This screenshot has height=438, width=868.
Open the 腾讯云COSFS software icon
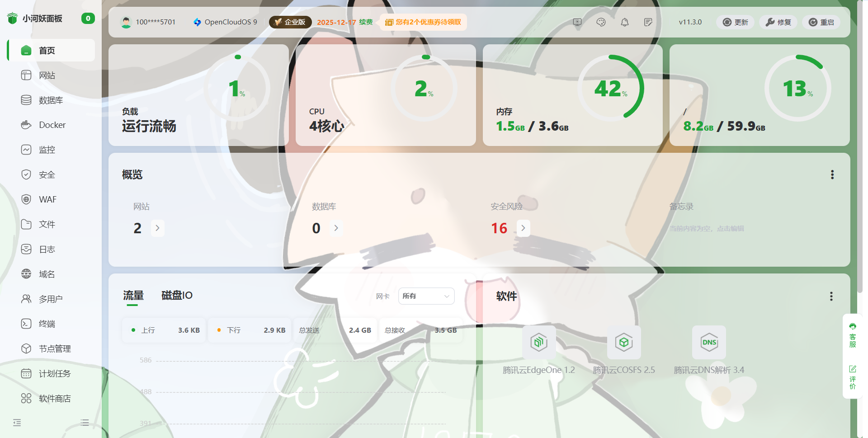pyautogui.click(x=623, y=342)
